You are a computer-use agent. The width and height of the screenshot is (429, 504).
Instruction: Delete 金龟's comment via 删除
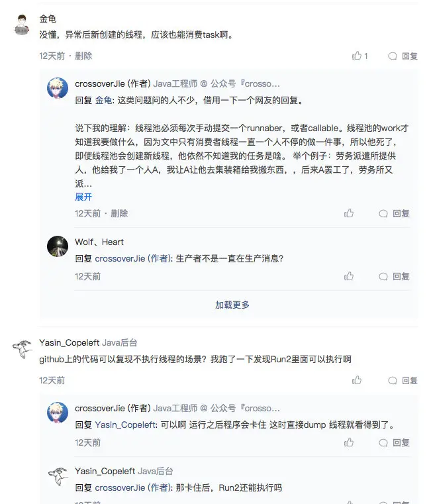(83, 56)
